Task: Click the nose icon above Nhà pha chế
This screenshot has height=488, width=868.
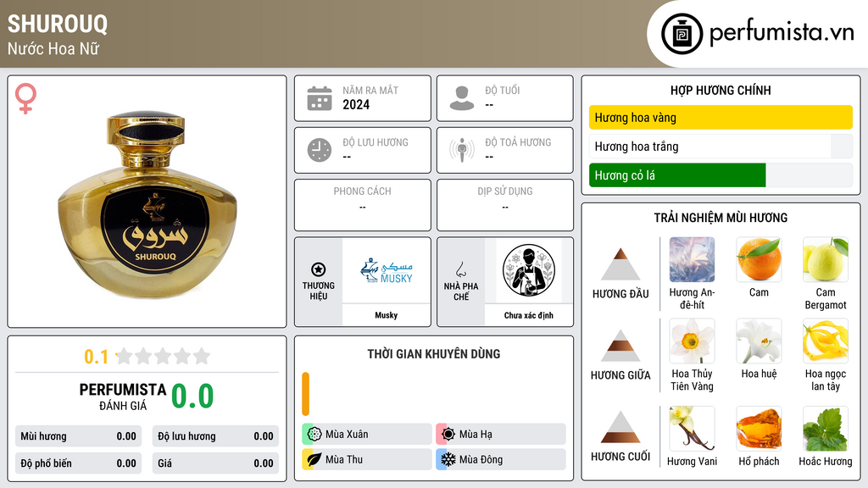Action: click(x=460, y=269)
